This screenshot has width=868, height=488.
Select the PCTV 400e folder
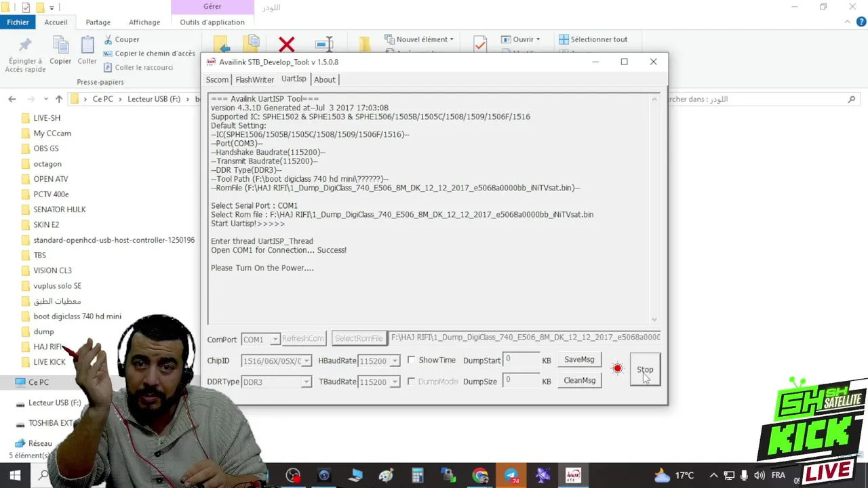pos(51,195)
